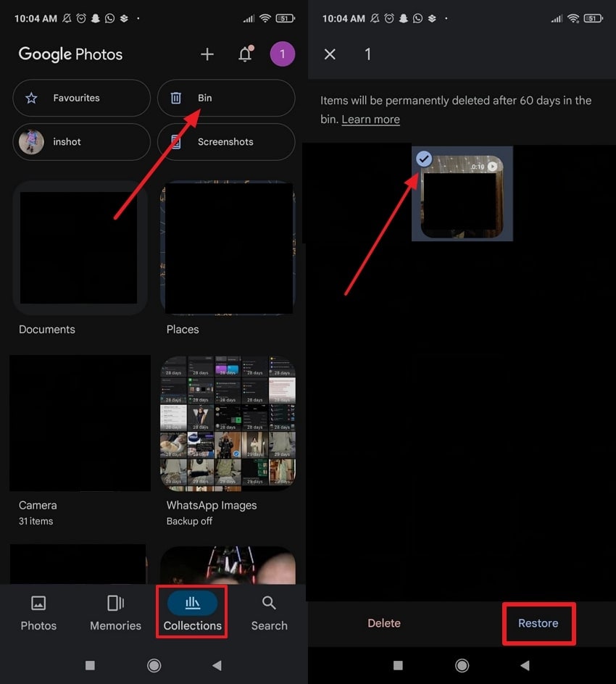Tap the video play icon on thumbnail
Viewport: 616px width, 684px height.
pyautogui.click(x=492, y=166)
